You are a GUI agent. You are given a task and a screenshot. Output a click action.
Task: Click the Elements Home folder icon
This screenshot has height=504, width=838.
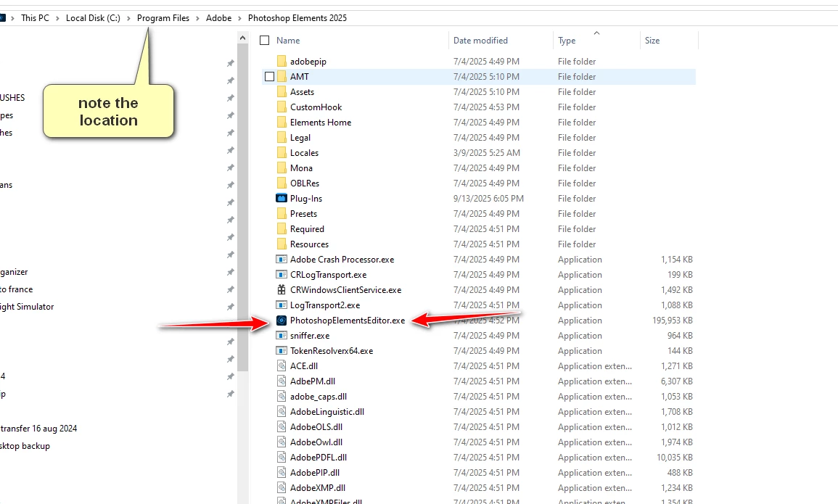click(282, 123)
